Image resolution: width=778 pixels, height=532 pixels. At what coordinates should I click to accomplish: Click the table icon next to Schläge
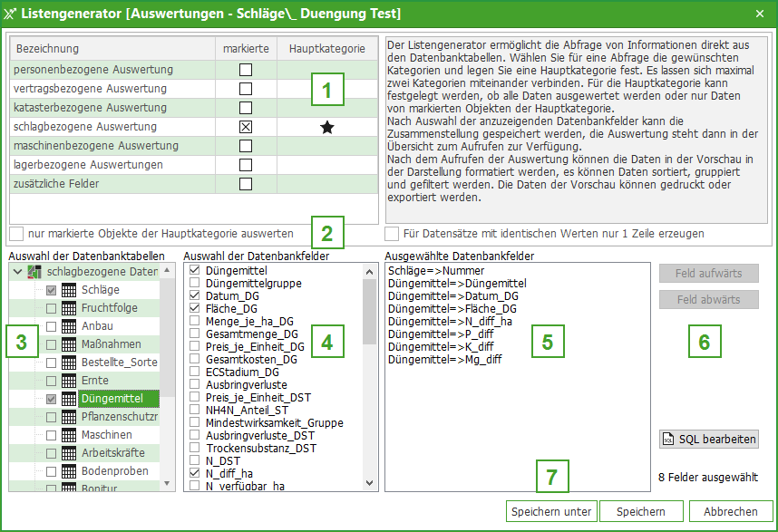69,290
